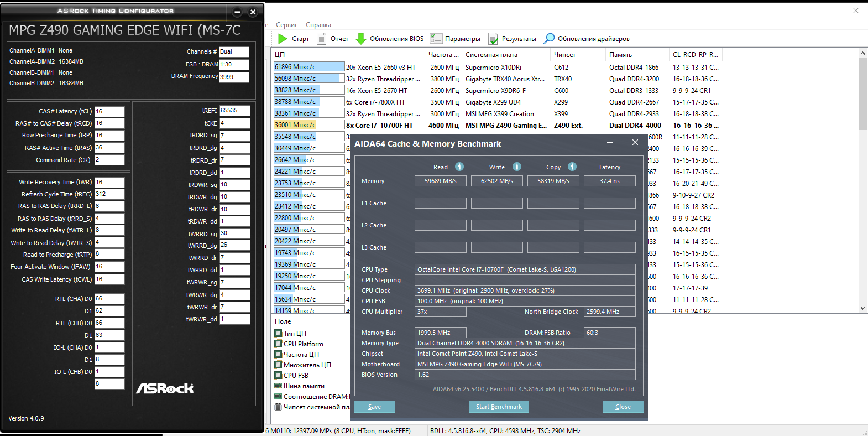The height and width of the screenshot is (436, 868).
Task: Open the Отчёт report toolbar item
Action: [332, 39]
